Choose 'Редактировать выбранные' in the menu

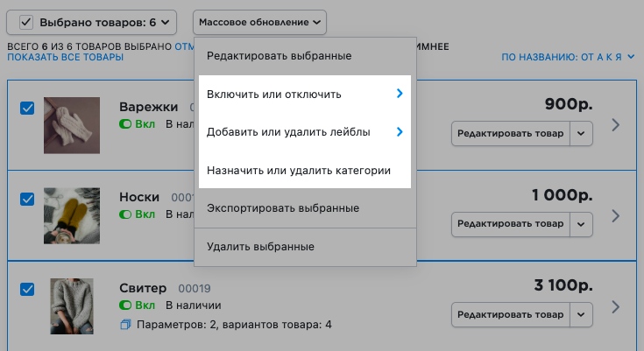click(x=305, y=56)
